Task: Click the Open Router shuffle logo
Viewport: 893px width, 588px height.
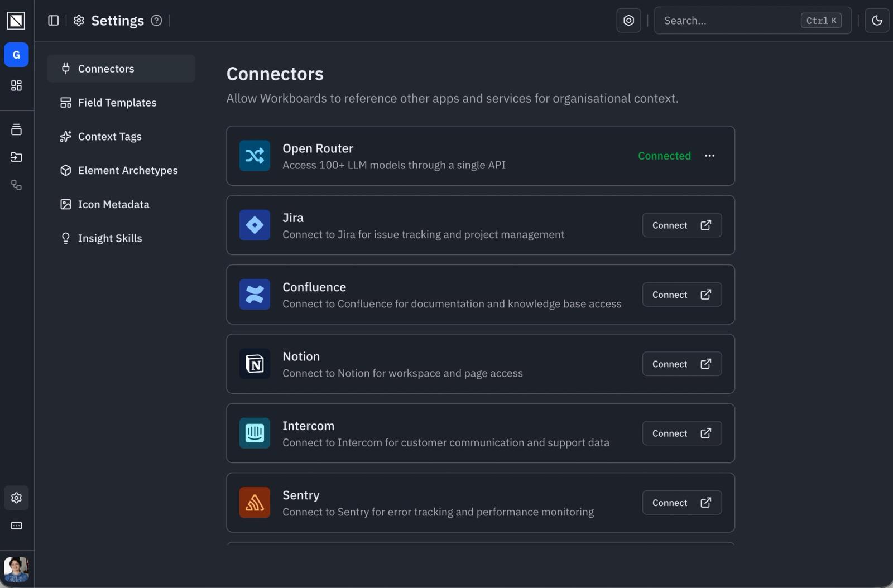Action: point(255,156)
